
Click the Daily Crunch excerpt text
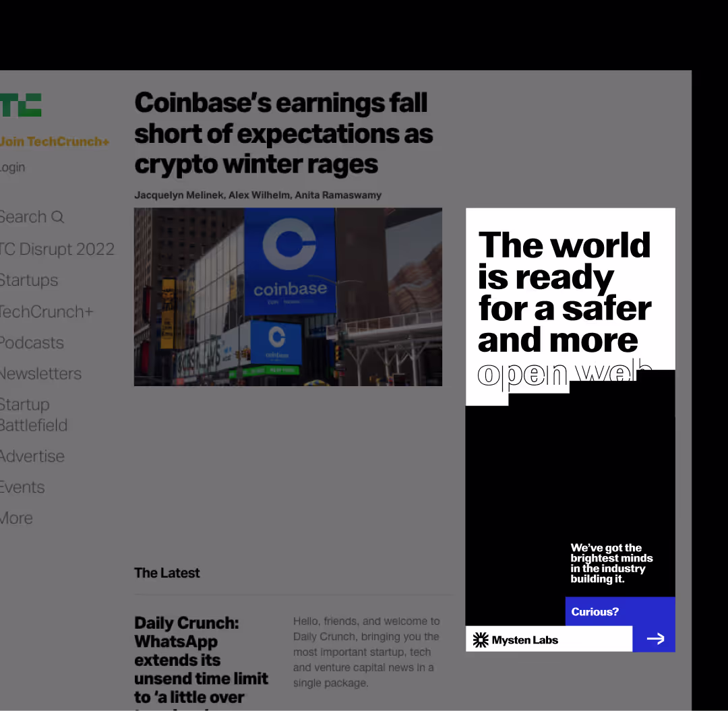[366, 652]
